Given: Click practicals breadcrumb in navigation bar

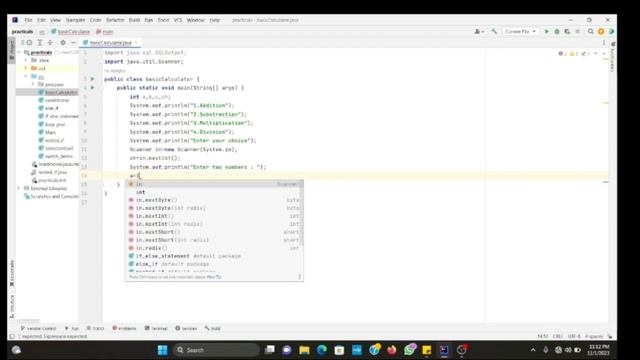Looking at the screenshot, I should point(22,31).
